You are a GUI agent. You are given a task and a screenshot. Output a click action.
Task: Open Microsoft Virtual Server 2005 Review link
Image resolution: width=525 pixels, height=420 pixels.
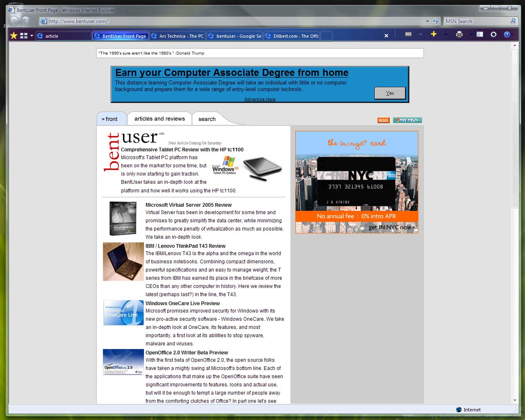click(x=189, y=205)
